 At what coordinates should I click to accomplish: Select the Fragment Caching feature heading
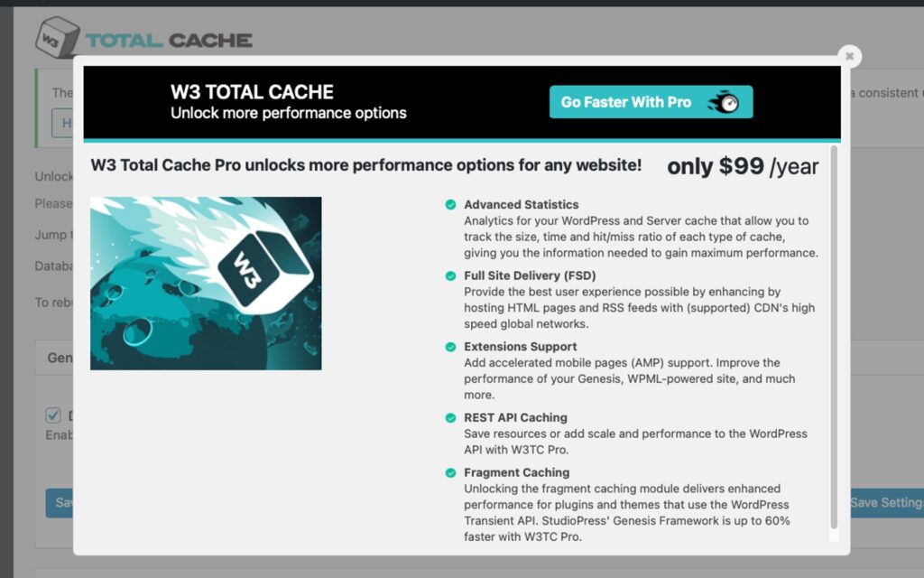pos(516,472)
